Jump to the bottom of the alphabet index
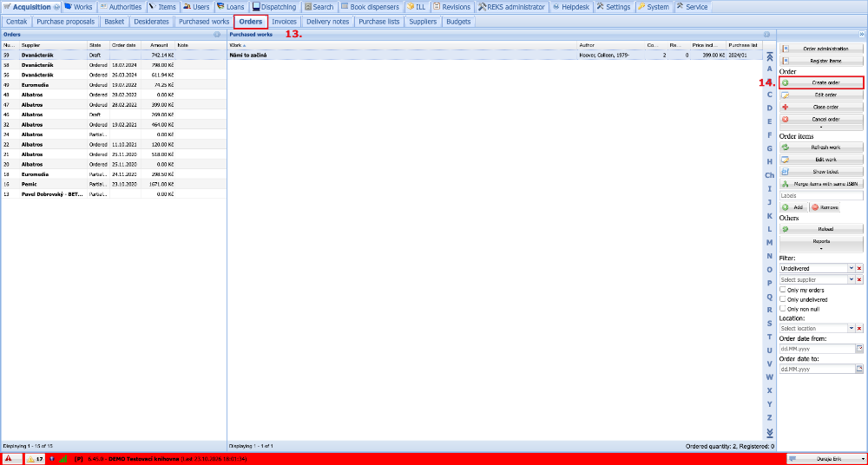 tap(769, 432)
